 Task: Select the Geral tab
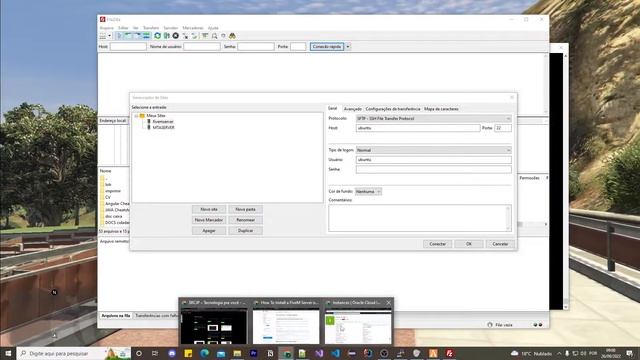click(333, 109)
